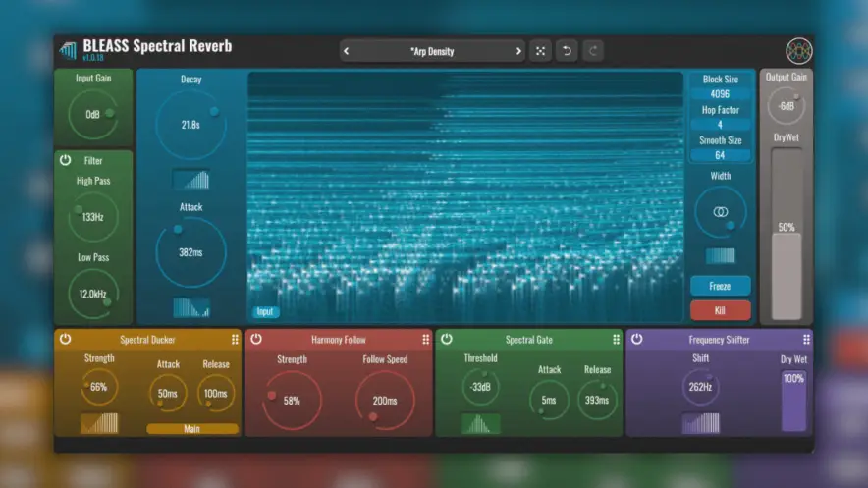Toggle the Frequency Shifter power button

click(637, 339)
